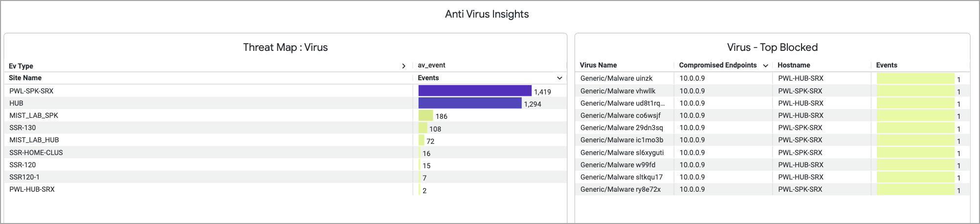Click the Events header in Top Blocked table
Viewport: 980px width, 224px height.
[887, 65]
